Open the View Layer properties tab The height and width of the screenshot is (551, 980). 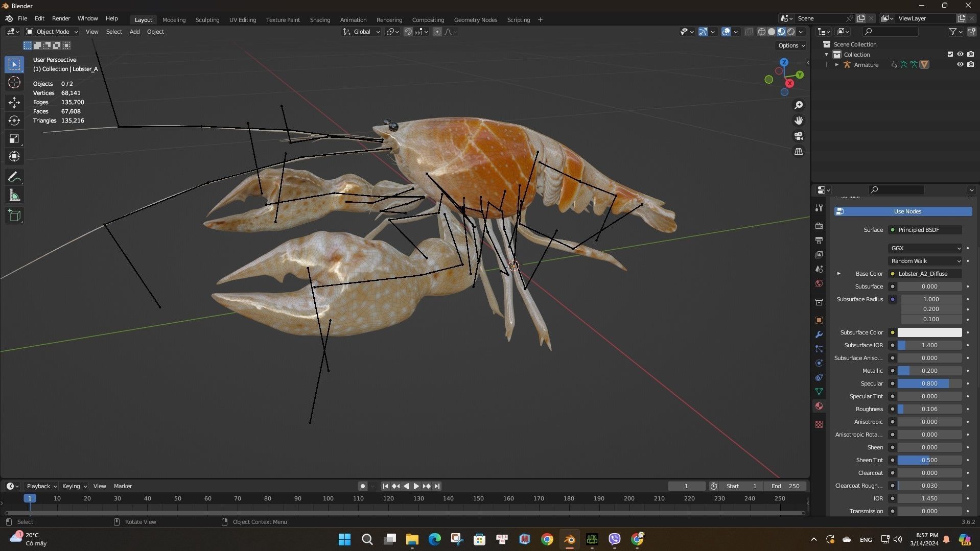(x=819, y=254)
